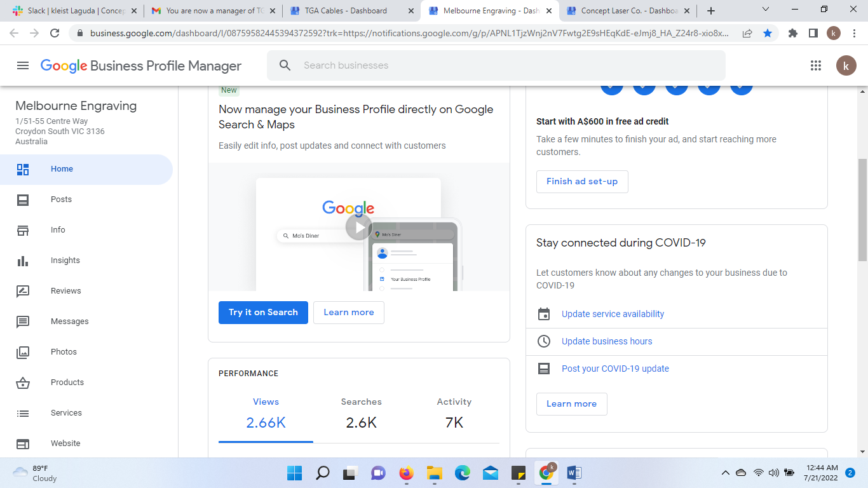Open Products in the sidebar
868x488 pixels.
(86, 383)
